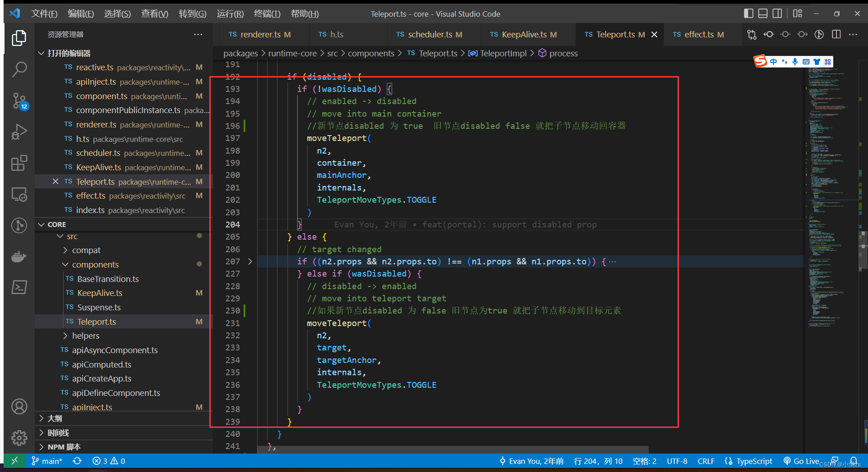
Task: Toggle the primary sidebar layout button
Action: pyautogui.click(x=748, y=14)
